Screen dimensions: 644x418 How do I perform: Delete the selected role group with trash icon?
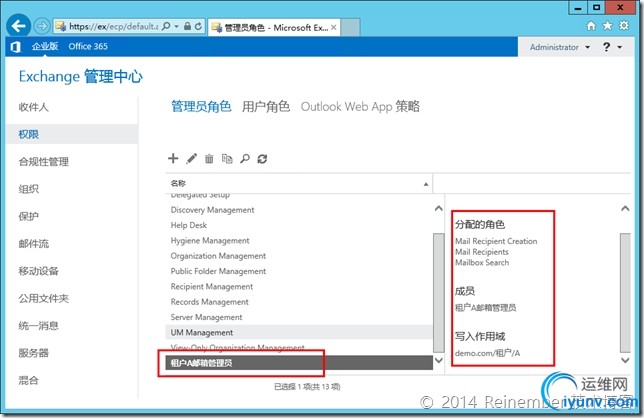click(x=209, y=158)
